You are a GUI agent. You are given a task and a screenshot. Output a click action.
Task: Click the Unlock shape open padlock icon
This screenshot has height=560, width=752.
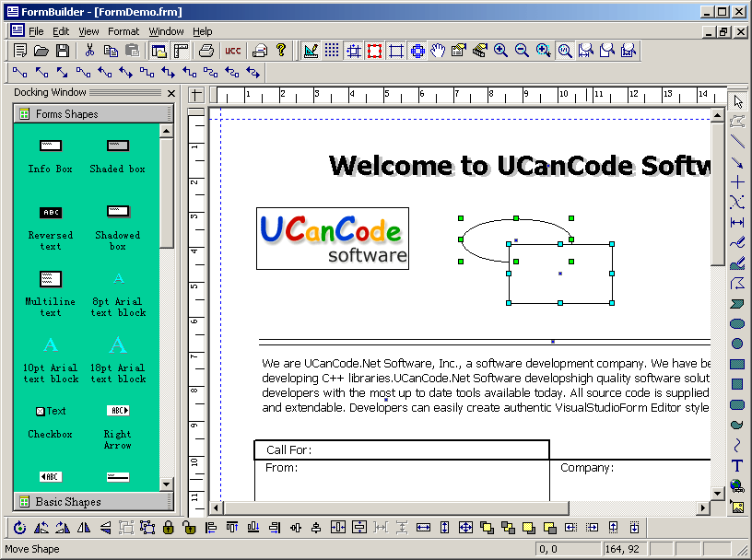(189, 528)
